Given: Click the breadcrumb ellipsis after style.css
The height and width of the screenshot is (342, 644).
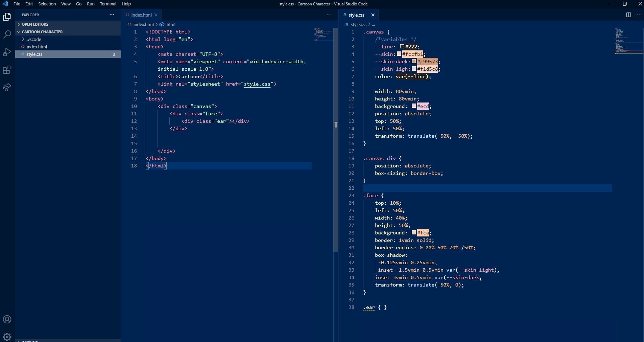Looking at the screenshot, I should 373,24.
